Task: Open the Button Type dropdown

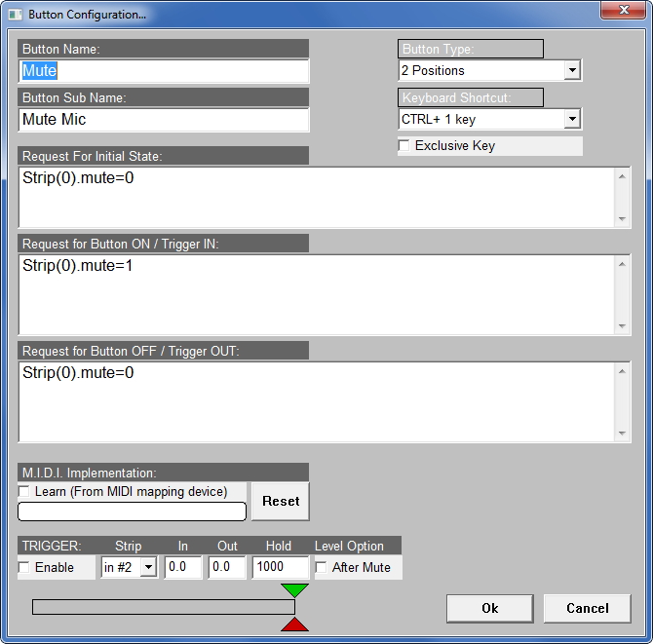Action: pyautogui.click(x=572, y=70)
